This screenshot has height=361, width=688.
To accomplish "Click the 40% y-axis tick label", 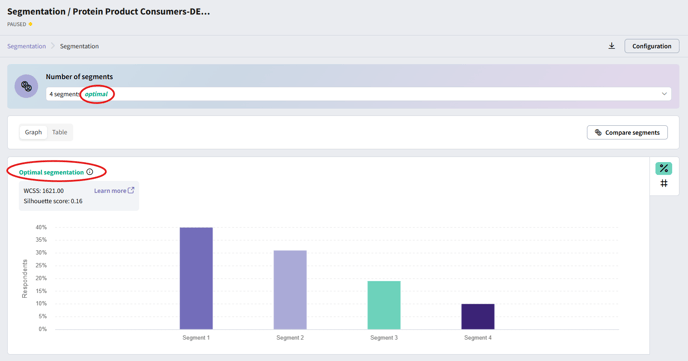I will (x=41, y=227).
